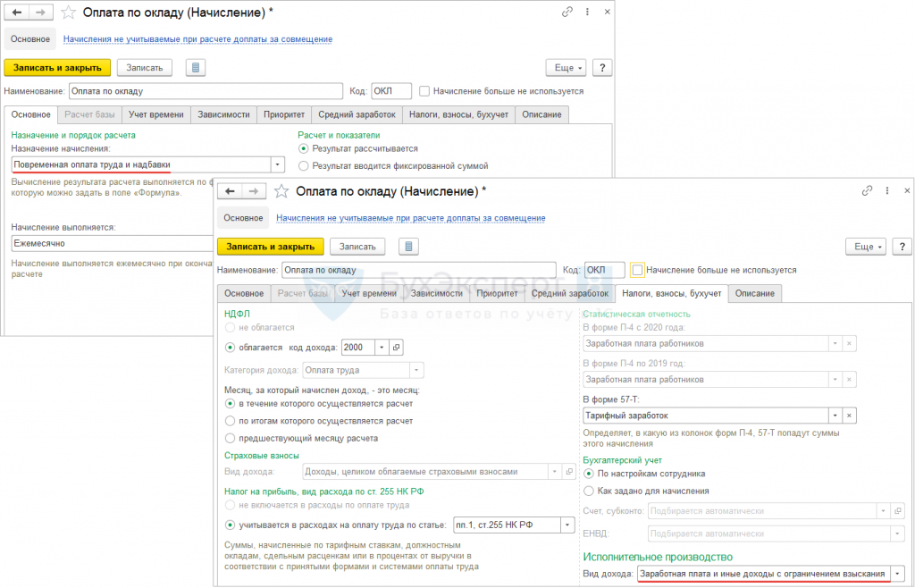Help question button in front window
The height and width of the screenshot is (588, 915).
click(902, 247)
